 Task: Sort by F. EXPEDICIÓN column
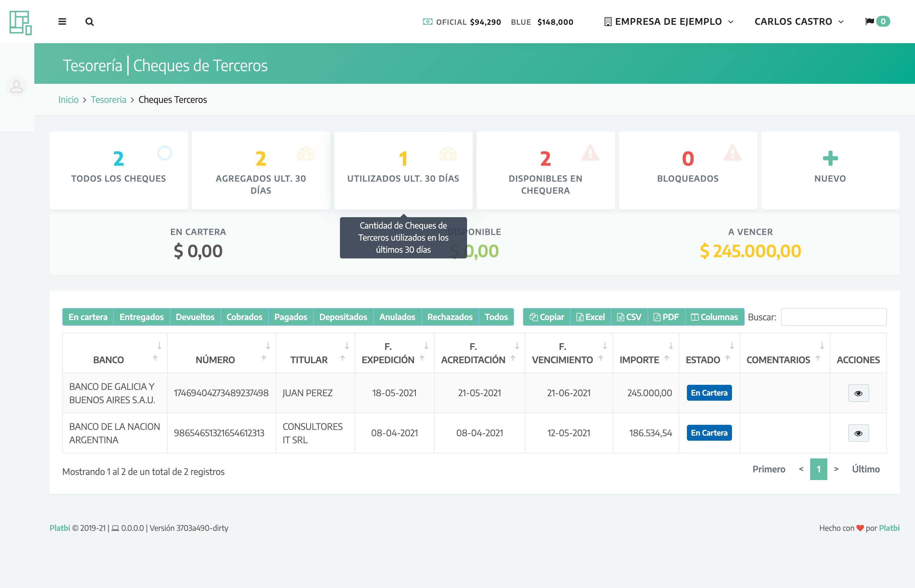click(394, 353)
